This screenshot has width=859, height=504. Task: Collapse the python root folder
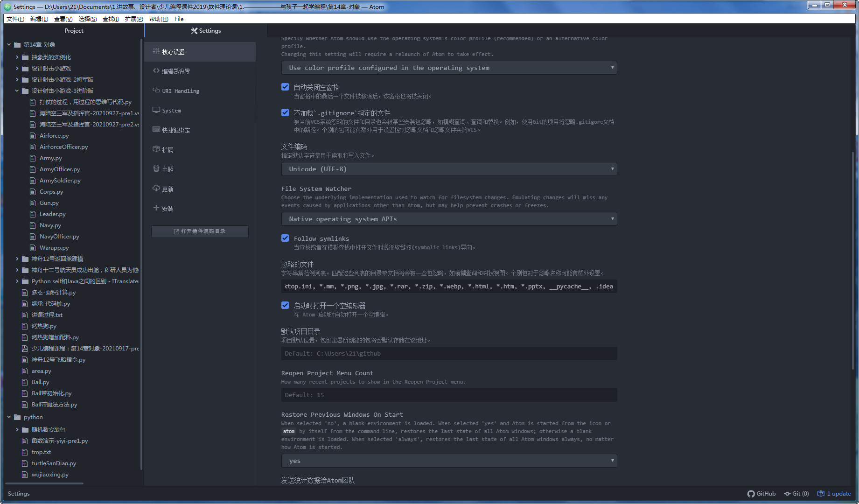(9, 417)
